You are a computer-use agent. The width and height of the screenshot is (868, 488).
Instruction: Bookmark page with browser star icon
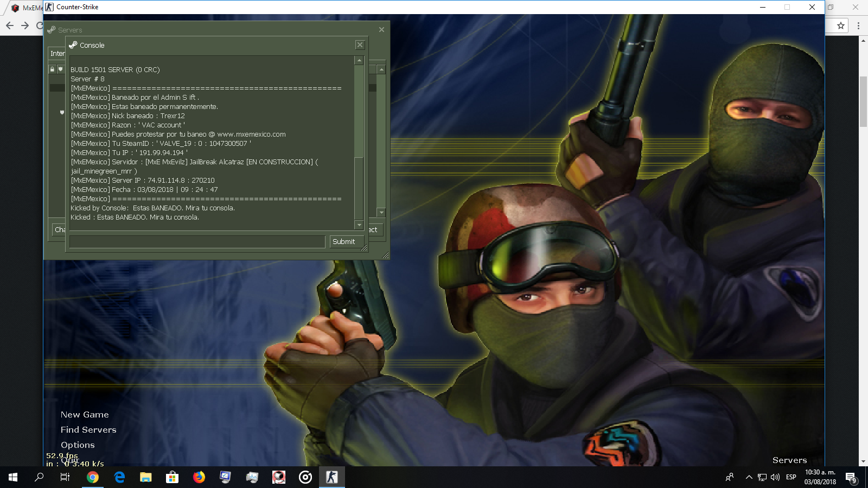point(841,25)
